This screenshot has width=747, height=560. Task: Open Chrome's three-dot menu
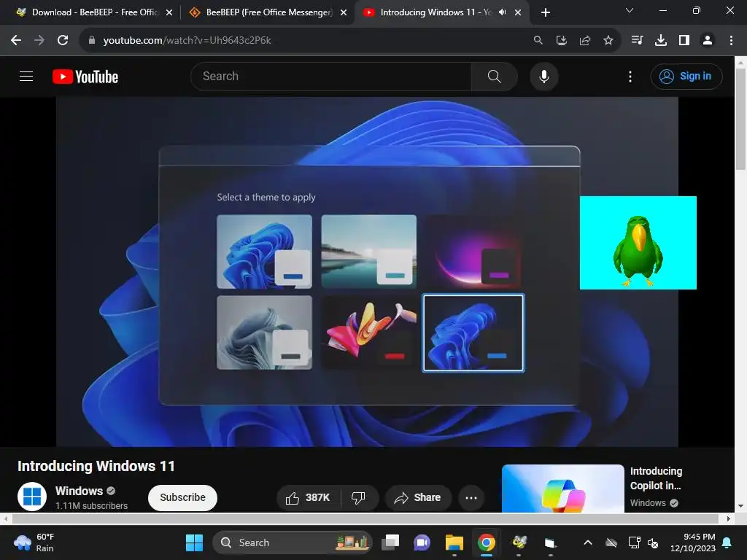tap(731, 41)
